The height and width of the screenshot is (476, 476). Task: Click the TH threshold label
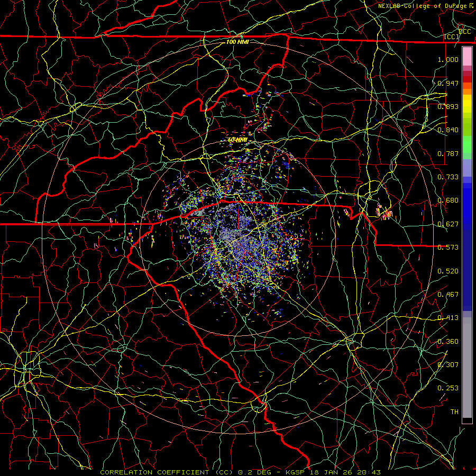pyautogui.click(x=454, y=412)
